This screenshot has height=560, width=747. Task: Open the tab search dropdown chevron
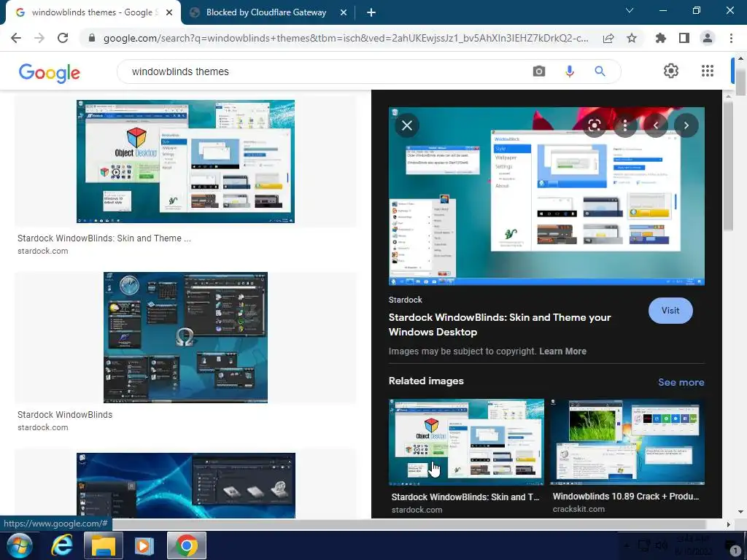pyautogui.click(x=630, y=10)
